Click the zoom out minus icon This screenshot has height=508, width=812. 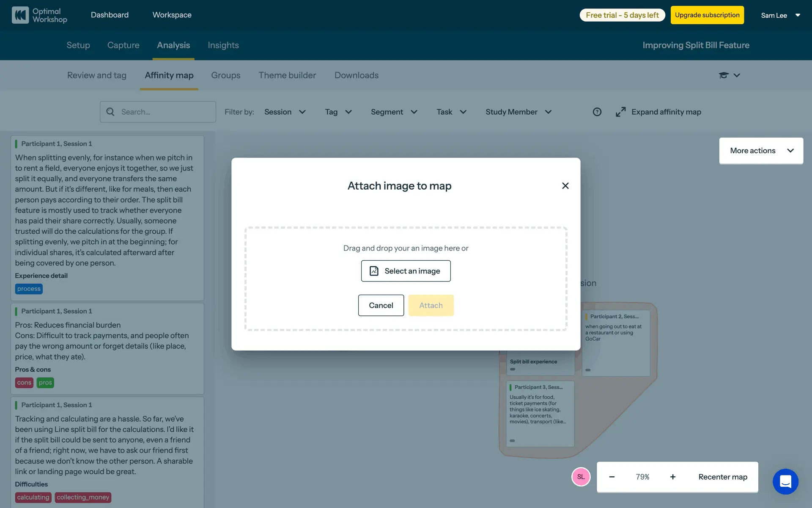[x=612, y=477]
